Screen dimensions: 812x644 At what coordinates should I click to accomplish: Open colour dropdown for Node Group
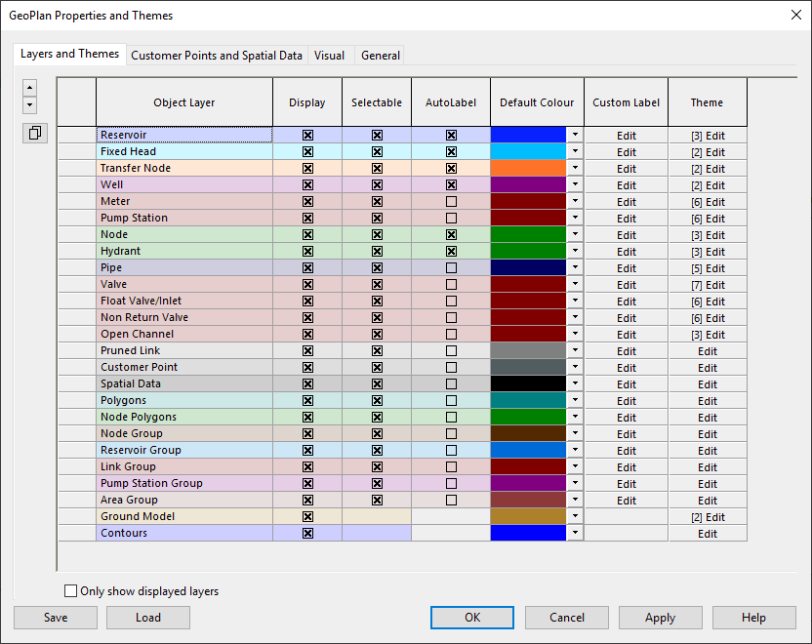[x=575, y=433]
